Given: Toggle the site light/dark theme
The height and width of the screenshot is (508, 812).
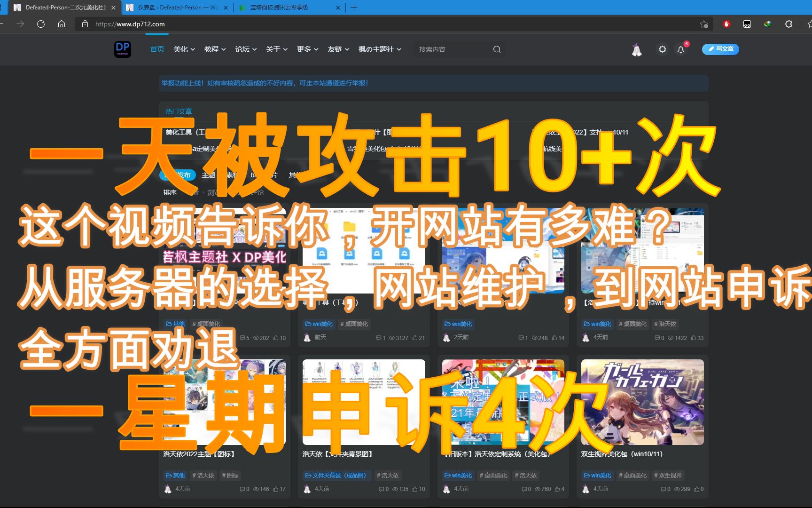Looking at the screenshot, I should [662, 49].
